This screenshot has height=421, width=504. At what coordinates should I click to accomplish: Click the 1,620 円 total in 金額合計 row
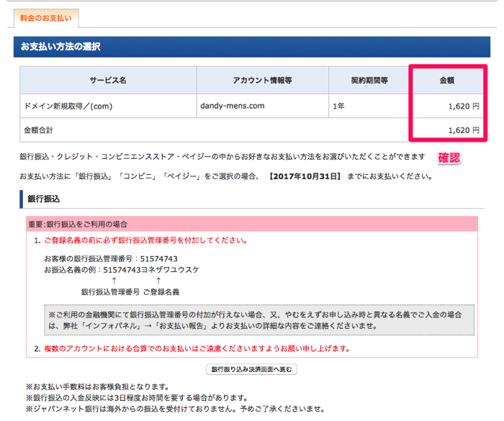(462, 130)
